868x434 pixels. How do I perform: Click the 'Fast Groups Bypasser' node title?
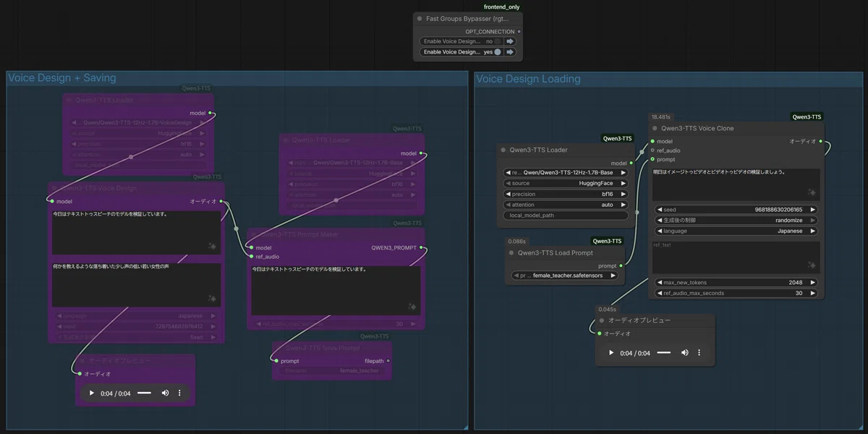(x=469, y=18)
